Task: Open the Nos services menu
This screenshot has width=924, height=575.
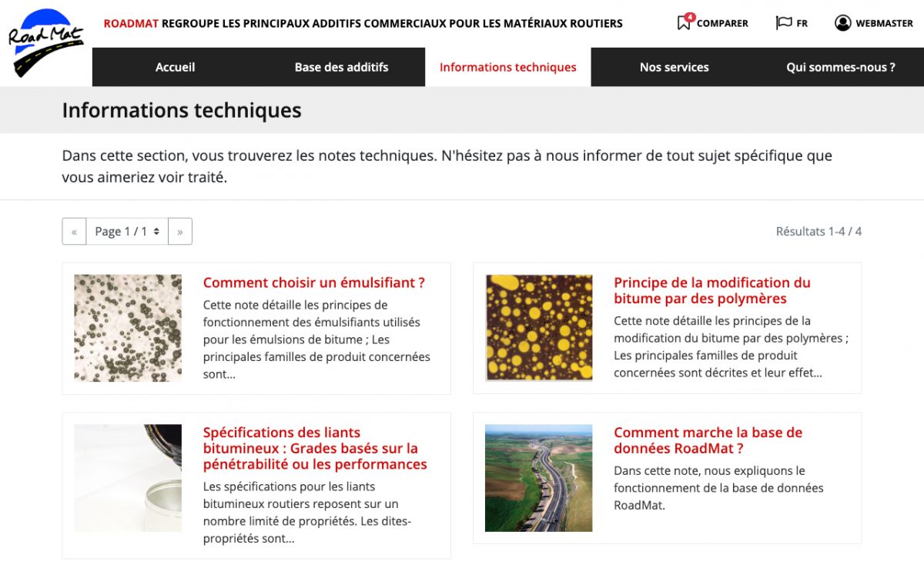Action: [x=674, y=67]
